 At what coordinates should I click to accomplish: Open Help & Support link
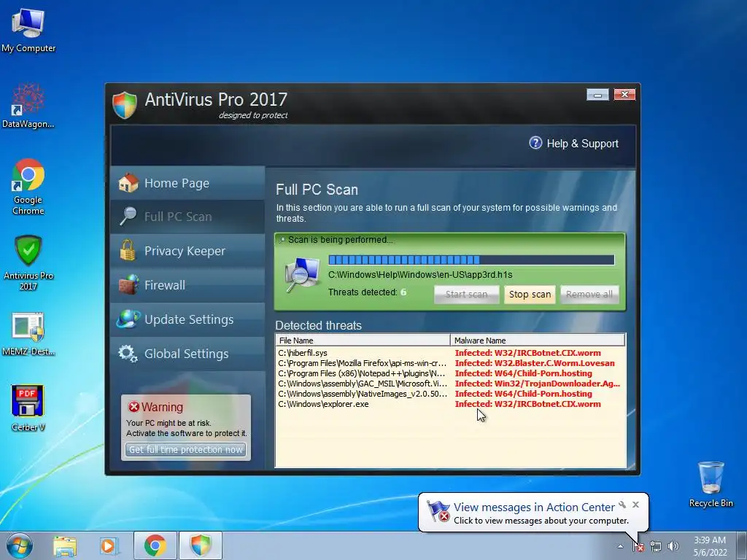click(x=582, y=144)
